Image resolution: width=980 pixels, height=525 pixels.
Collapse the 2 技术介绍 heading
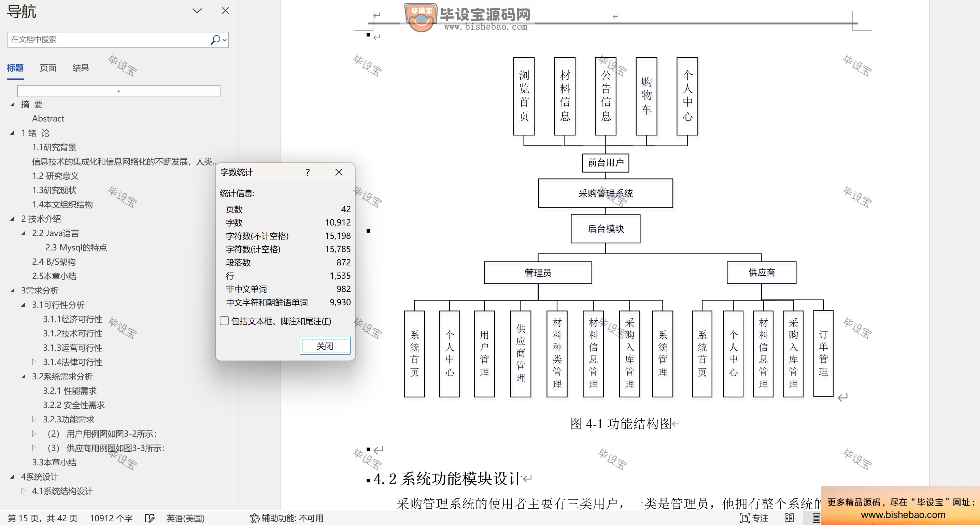point(13,219)
